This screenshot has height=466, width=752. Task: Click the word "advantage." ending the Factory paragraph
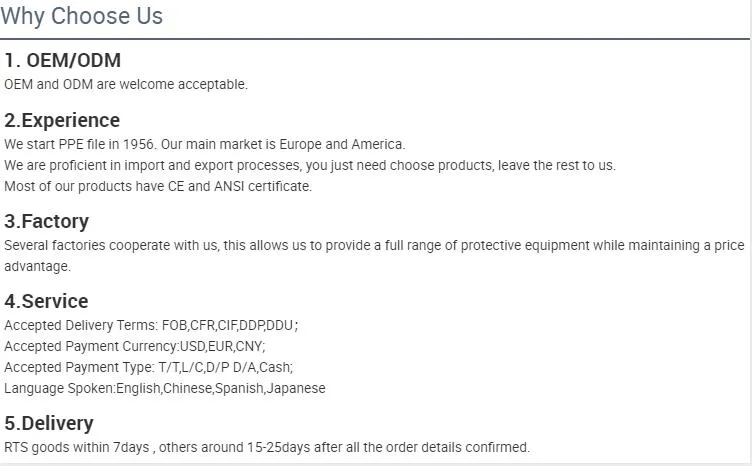coord(37,266)
